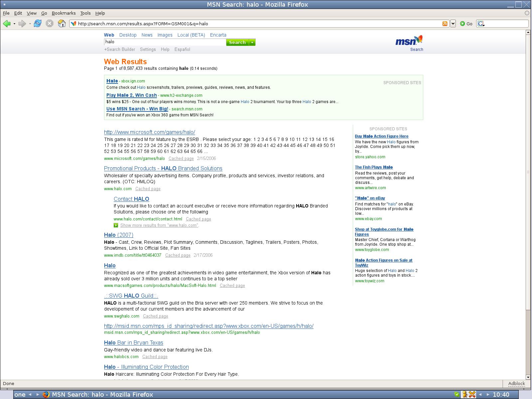Viewport: 532px width, 399px height.
Task: Expand the address bar URL history dropdown
Action: (x=453, y=24)
